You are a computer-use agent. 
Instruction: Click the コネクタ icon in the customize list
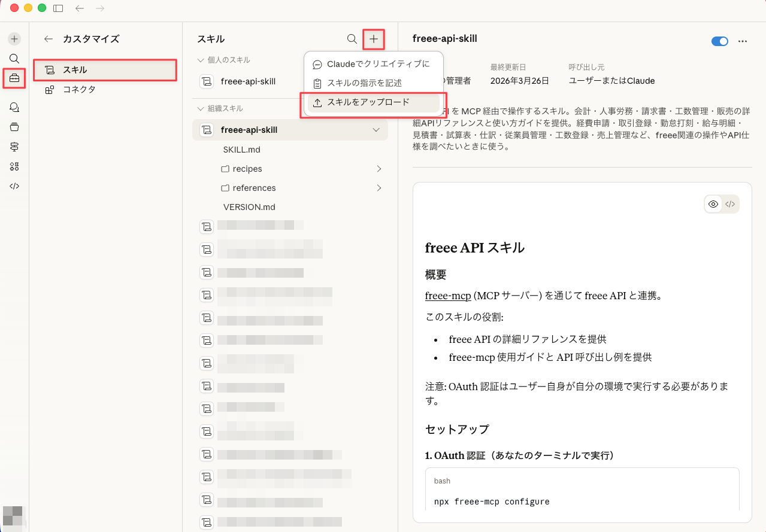[x=50, y=90]
